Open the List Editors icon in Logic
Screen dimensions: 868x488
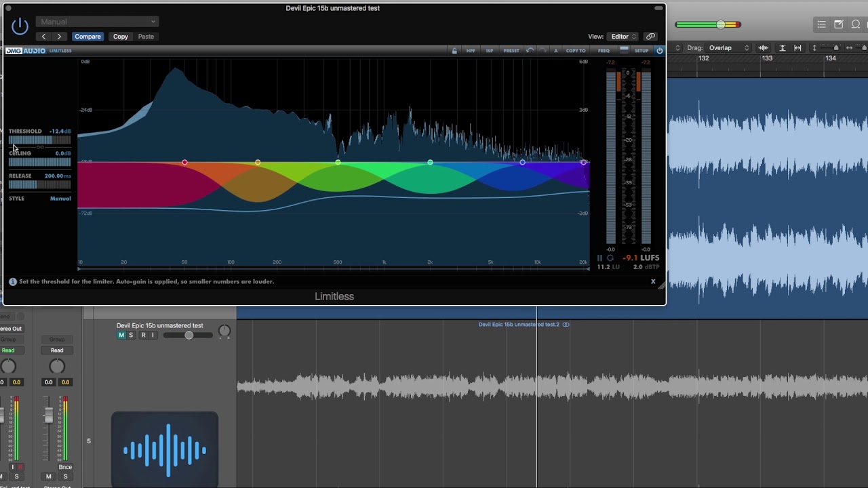click(x=821, y=24)
